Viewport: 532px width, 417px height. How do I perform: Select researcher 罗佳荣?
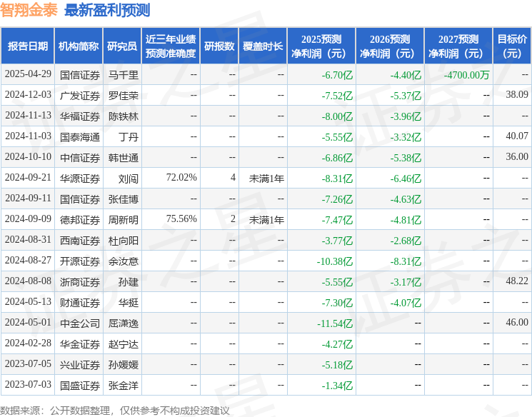(123, 96)
